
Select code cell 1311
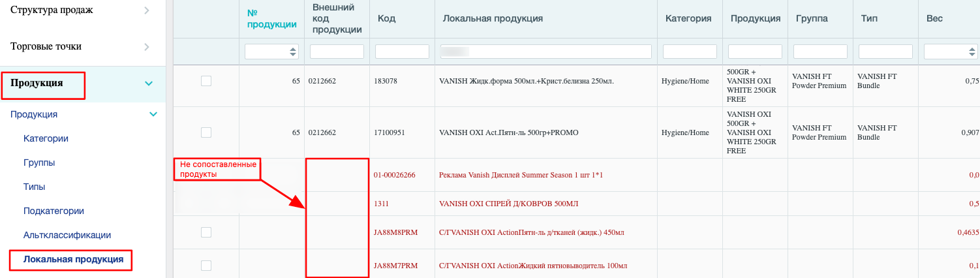tap(382, 204)
